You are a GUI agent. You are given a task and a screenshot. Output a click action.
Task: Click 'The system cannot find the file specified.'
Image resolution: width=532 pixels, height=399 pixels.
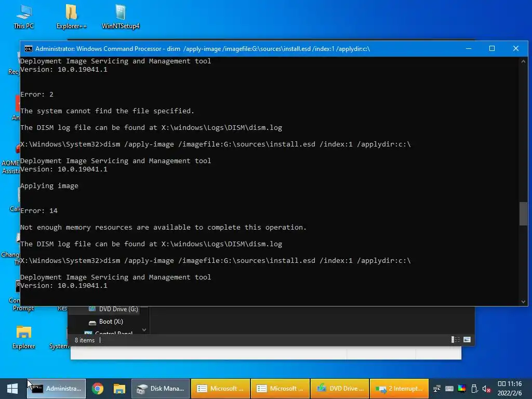click(107, 111)
